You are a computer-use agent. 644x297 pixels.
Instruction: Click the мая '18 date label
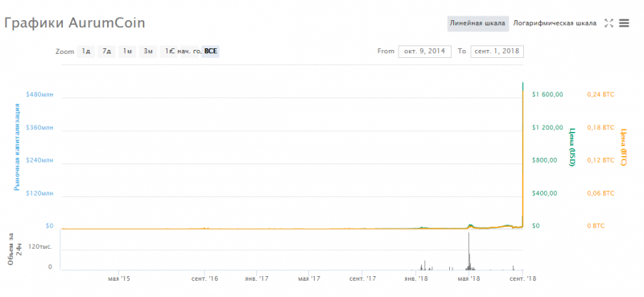(469, 278)
